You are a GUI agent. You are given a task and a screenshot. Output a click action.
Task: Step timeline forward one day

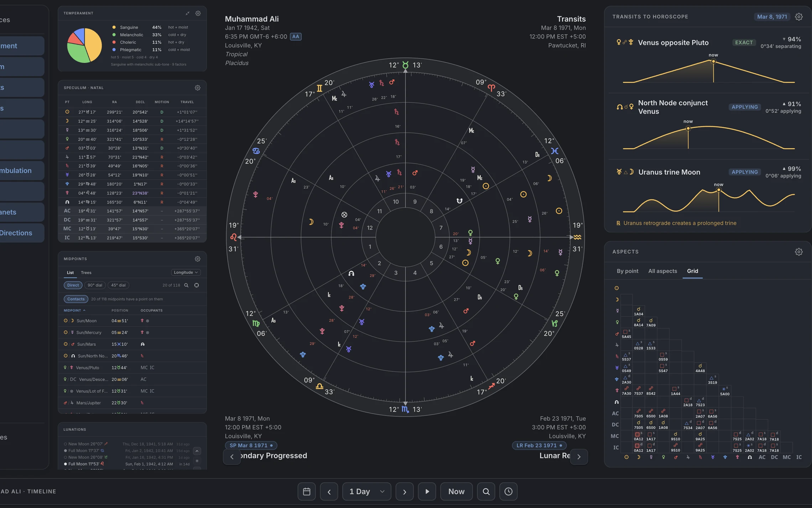[x=405, y=491]
